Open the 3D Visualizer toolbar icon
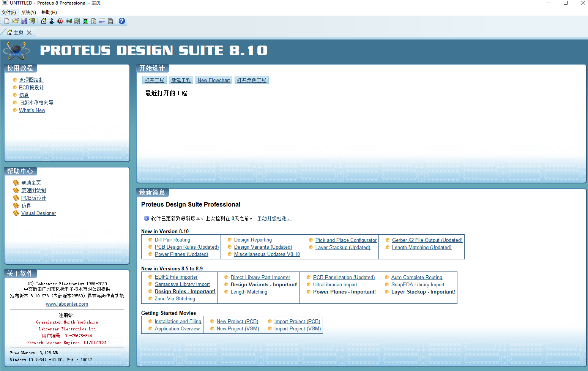Image resolution: width=588 pixels, height=371 pixels. [69, 21]
